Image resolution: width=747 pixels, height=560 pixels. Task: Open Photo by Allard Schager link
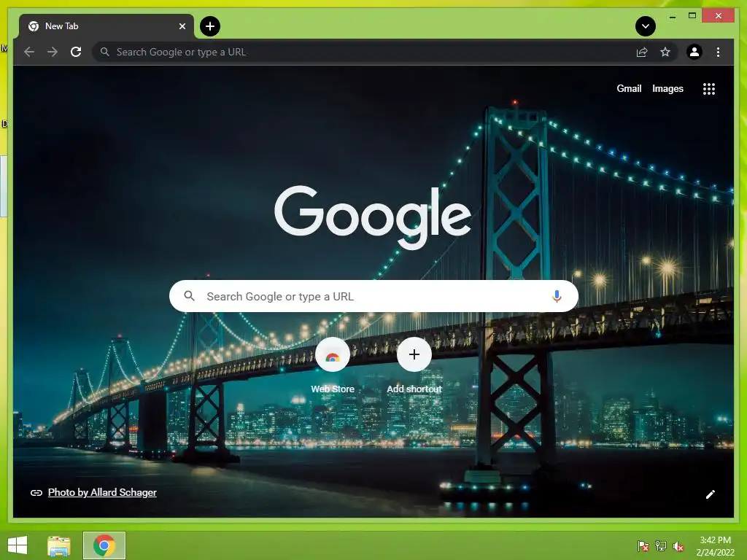(102, 492)
